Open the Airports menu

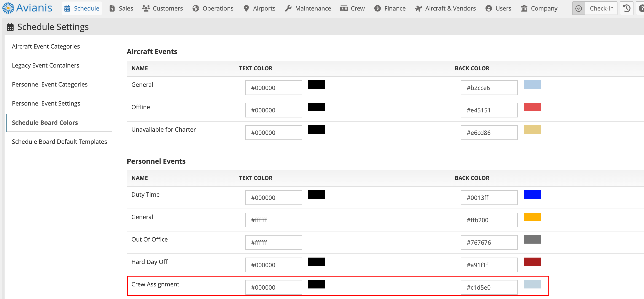tap(260, 8)
